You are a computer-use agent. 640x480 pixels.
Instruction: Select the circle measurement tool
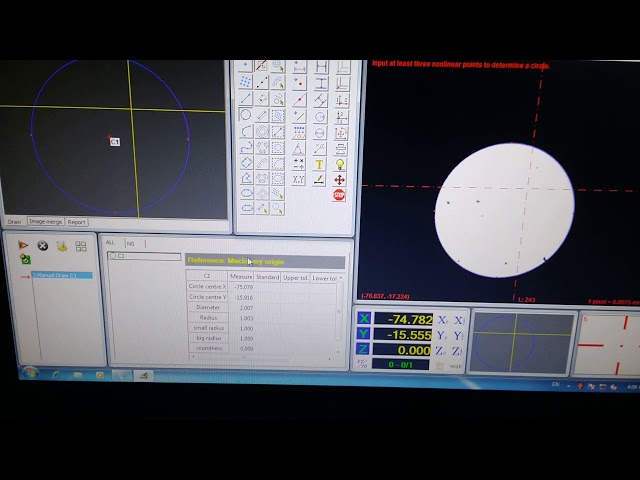coord(245,115)
